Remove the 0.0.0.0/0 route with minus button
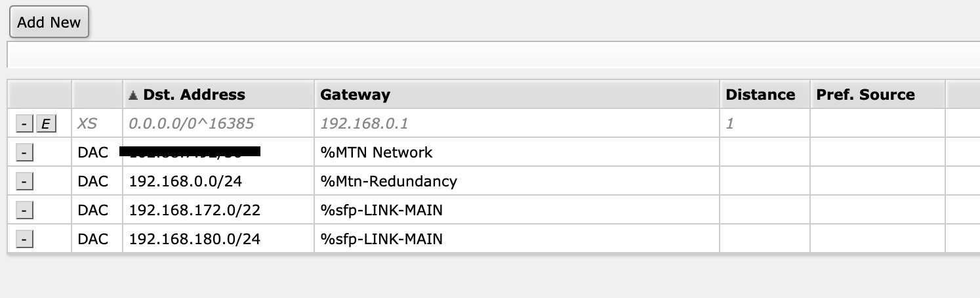The image size is (980, 298). click(x=23, y=123)
